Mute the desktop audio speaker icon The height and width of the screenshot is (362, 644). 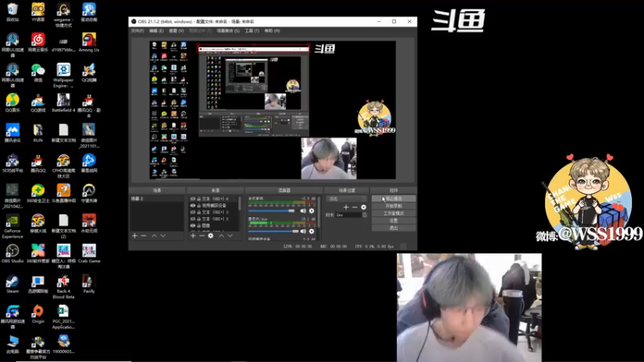coord(303,211)
